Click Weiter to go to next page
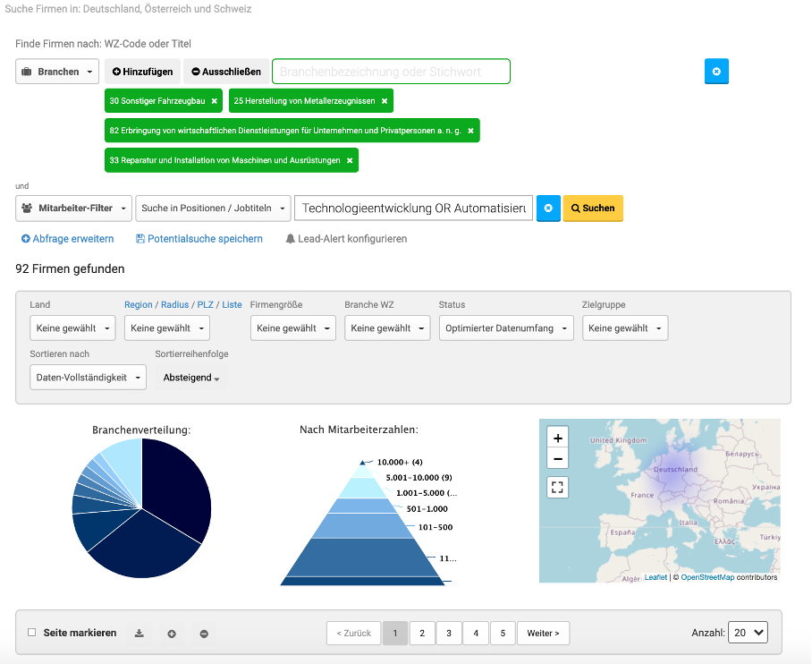This screenshot has height=664, width=812. tap(543, 634)
